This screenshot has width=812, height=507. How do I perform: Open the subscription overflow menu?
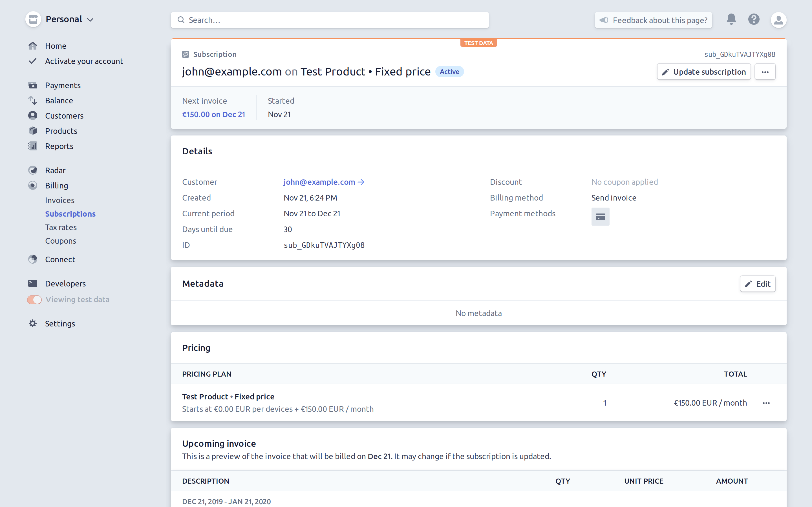765,72
